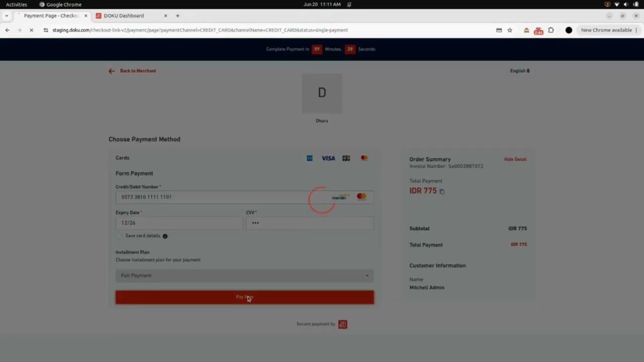
Task: Open the Activities overview
Action: coord(17,5)
